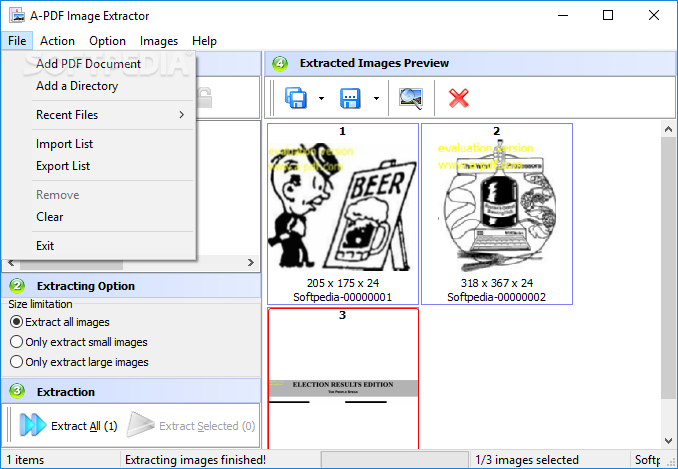
Task: Click 'Extracting images finished!' status message
Action: click(195, 459)
